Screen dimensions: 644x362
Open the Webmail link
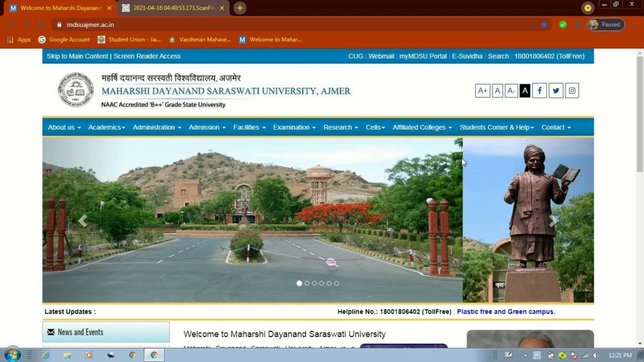pos(381,56)
